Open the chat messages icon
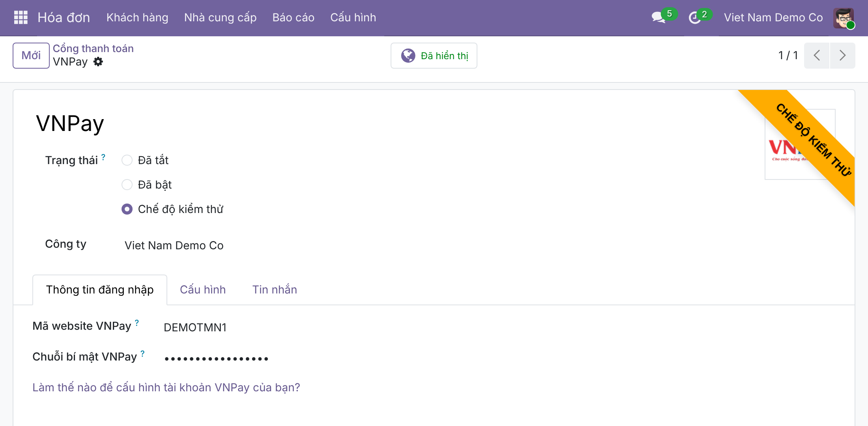The height and width of the screenshot is (426, 868). (658, 17)
